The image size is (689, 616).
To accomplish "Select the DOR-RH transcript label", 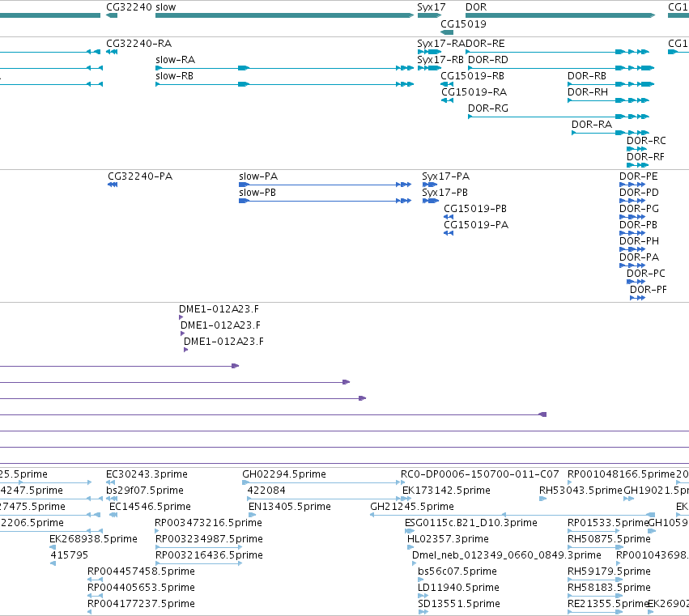I will pyautogui.click(x=588, y=92).
